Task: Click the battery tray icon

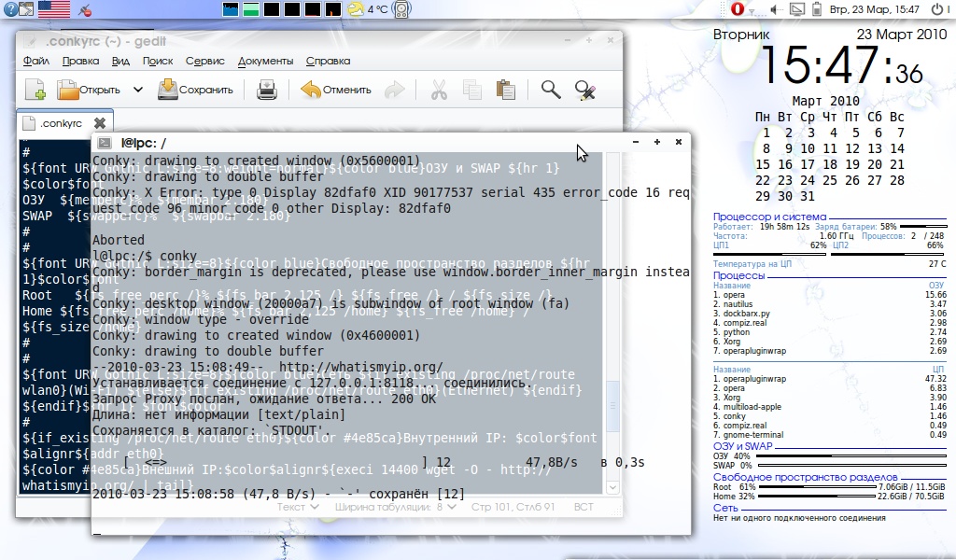Action: (817, 9)
